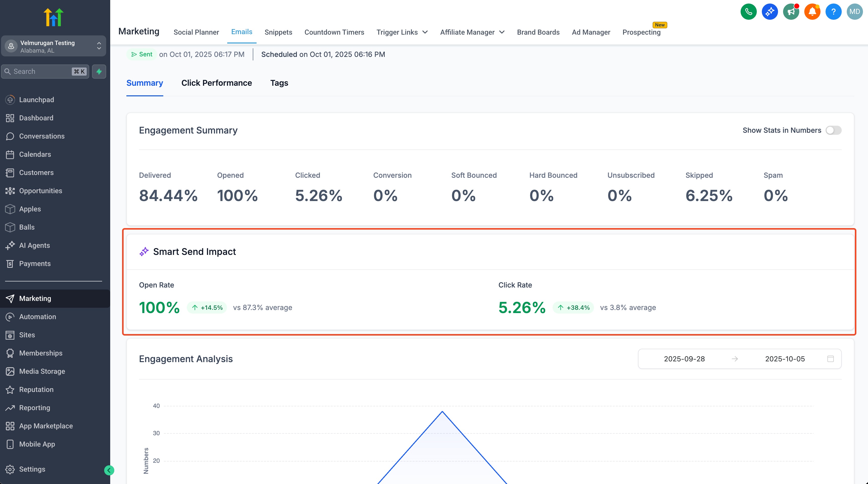Viewport: 868px width, 484px height.
Task: Open the Velmurugan Testing account switcher
Action: pos(54,46)
